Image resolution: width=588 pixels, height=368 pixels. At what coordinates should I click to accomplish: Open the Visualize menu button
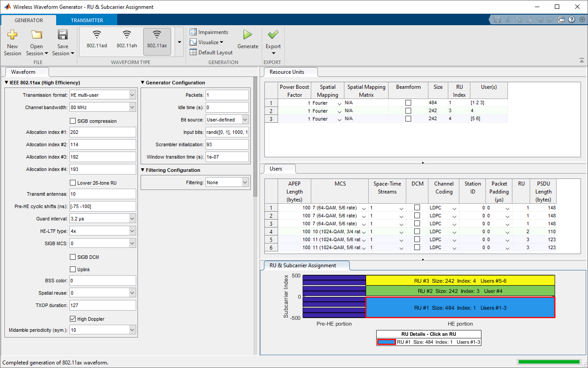207,42
